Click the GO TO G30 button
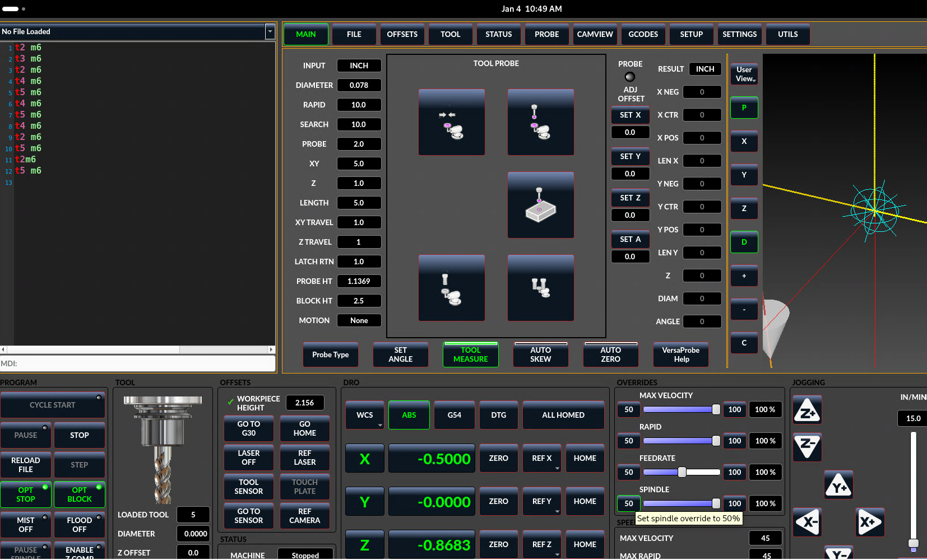927x560 pixels. [x=249, y=428]
